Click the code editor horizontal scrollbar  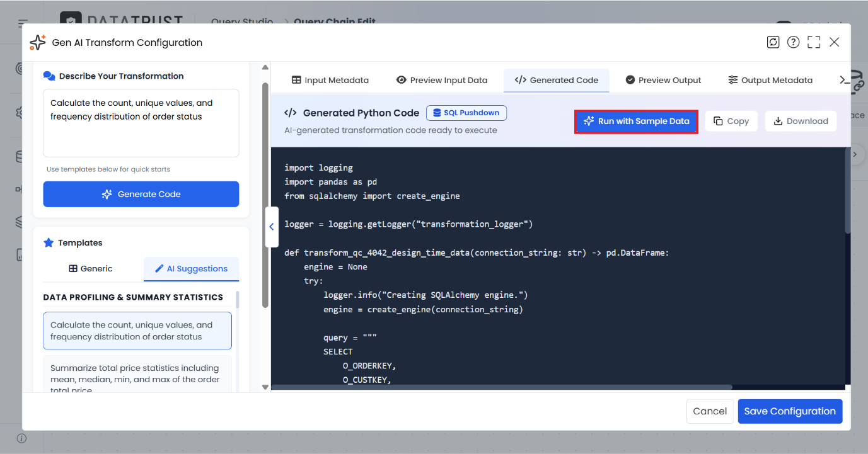(x=502, y=387)
